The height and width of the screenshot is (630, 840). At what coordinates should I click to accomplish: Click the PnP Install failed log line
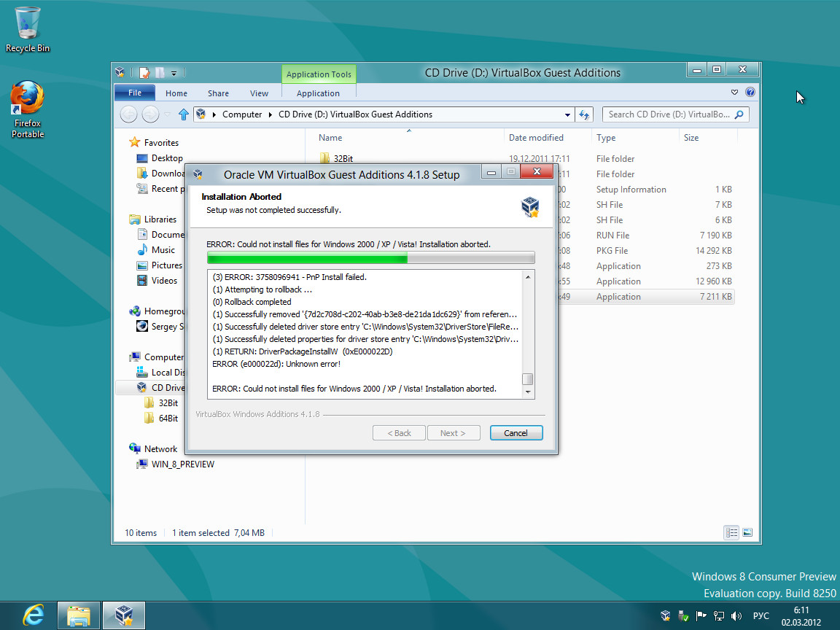289,277
